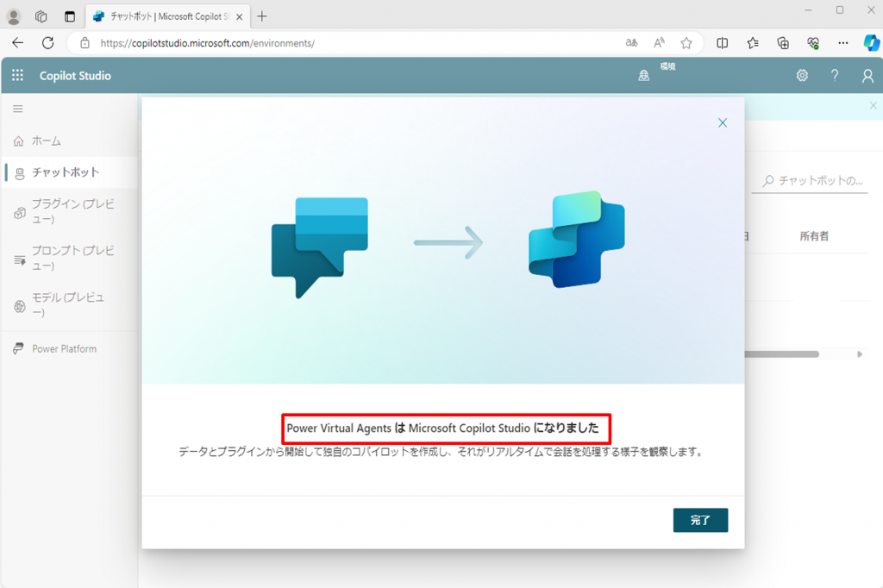Open the app launcher waffle icon
Screen dimensions: 883x588
click(17, 75)
